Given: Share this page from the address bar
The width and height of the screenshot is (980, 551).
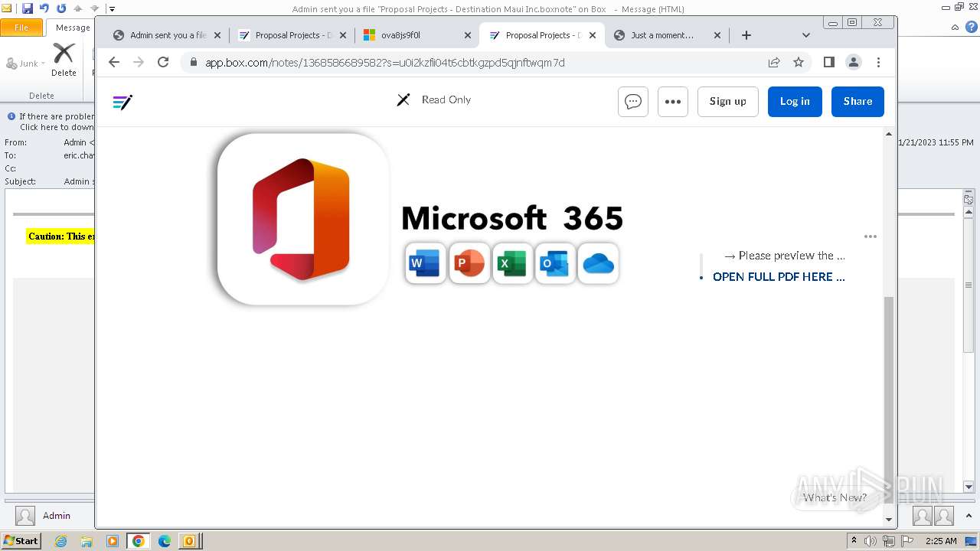Looking at the screenshot, I should pyautogui.click(x=774, y=62).
